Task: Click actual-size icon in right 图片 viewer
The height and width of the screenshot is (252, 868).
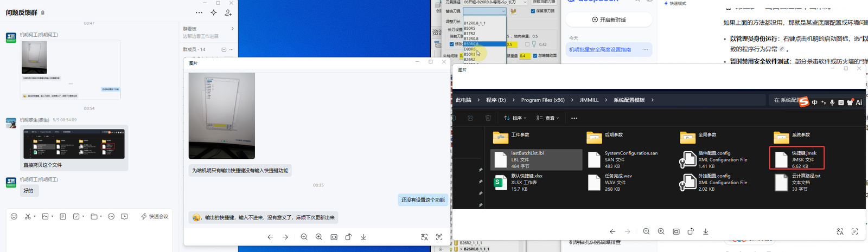Action: click(676, 231)
